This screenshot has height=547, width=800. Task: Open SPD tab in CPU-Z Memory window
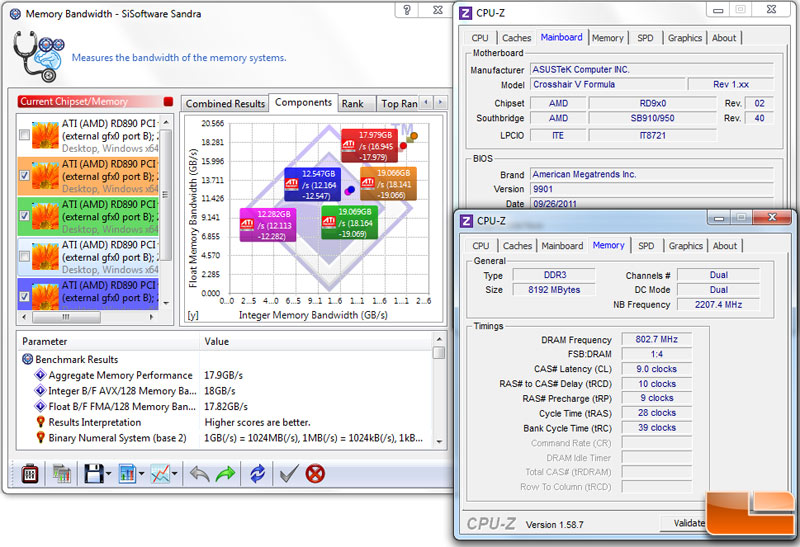tap(646, 245)
